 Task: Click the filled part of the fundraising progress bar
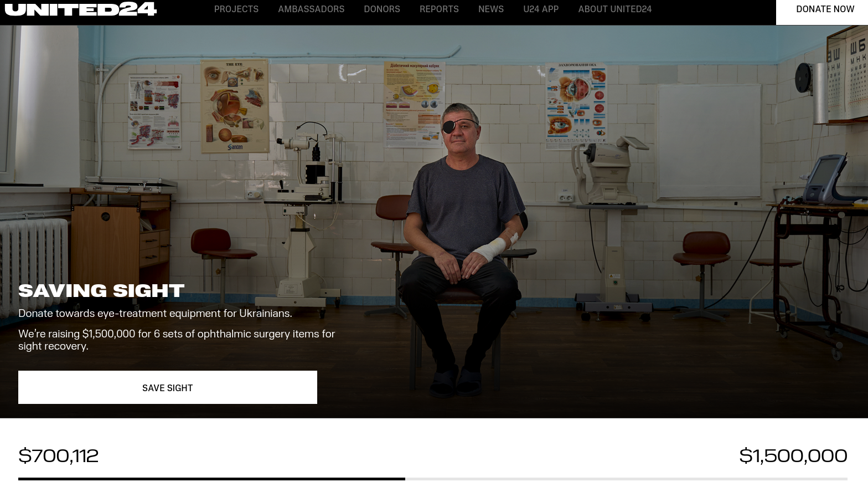tap(211, 479)
